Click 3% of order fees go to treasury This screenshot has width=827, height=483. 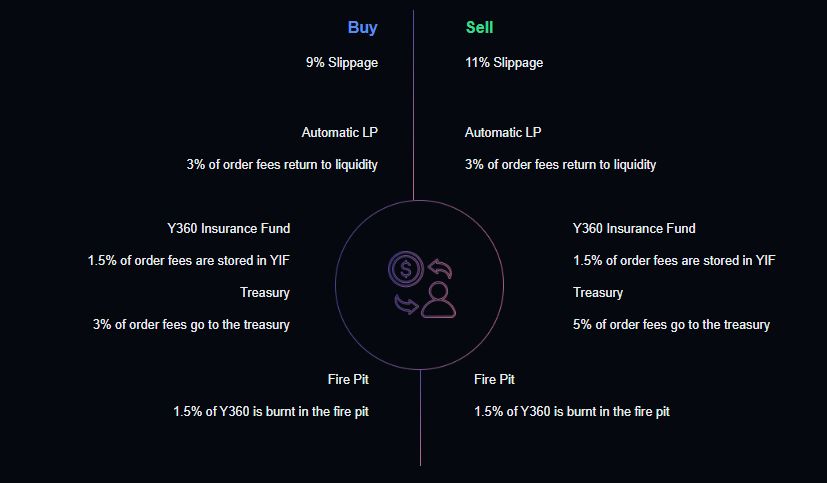coord(191,325)
